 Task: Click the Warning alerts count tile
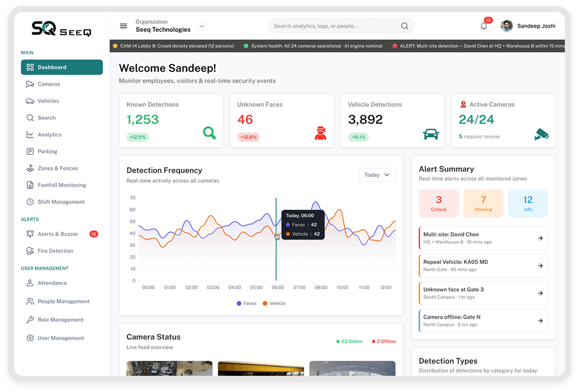pyautogui.click(x=484, y=204)
